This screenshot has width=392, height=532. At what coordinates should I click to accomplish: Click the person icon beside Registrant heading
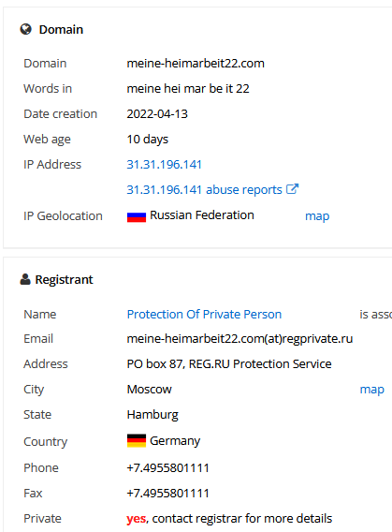pyautogui.click(x=25, y=279)
